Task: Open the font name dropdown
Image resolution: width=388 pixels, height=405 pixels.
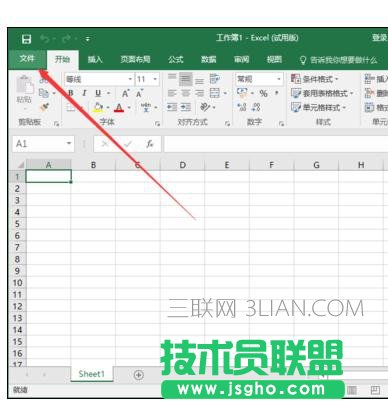Action: (x=130, y=79)
